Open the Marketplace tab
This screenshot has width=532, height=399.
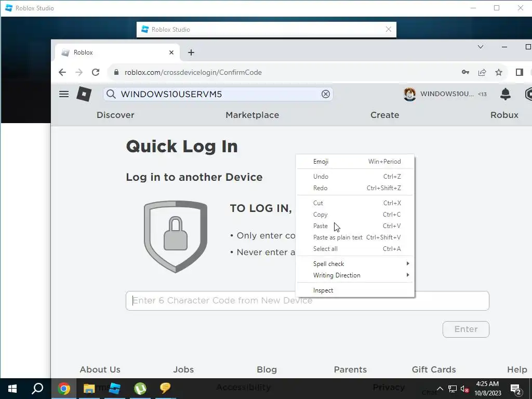(x=252, y=115)
